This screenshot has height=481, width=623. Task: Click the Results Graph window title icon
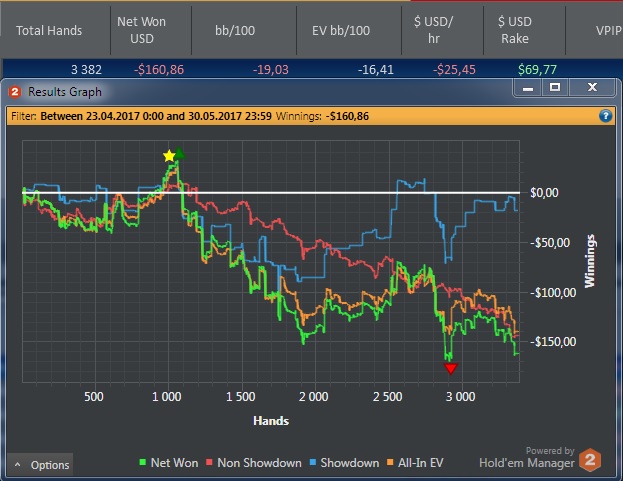tap(15, 92)
